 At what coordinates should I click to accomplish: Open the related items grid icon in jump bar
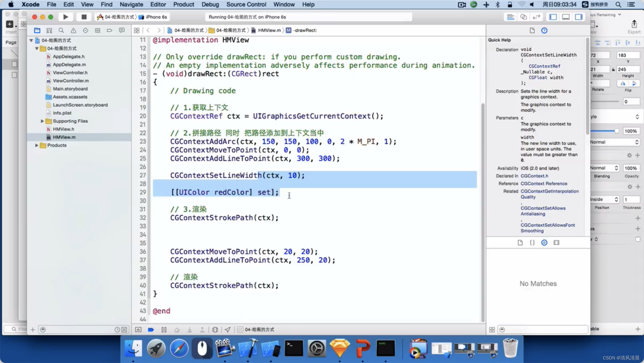coord(137,30)
